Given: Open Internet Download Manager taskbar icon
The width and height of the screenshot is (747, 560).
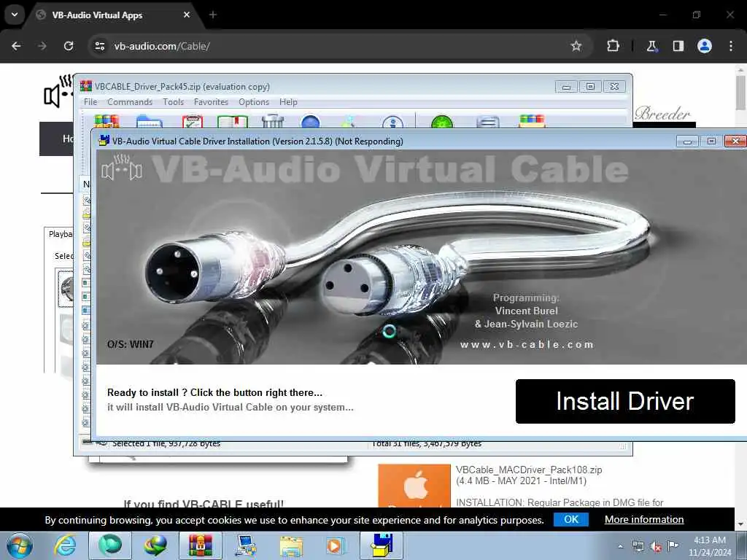Looking at the screenshot, I should 155,545.
